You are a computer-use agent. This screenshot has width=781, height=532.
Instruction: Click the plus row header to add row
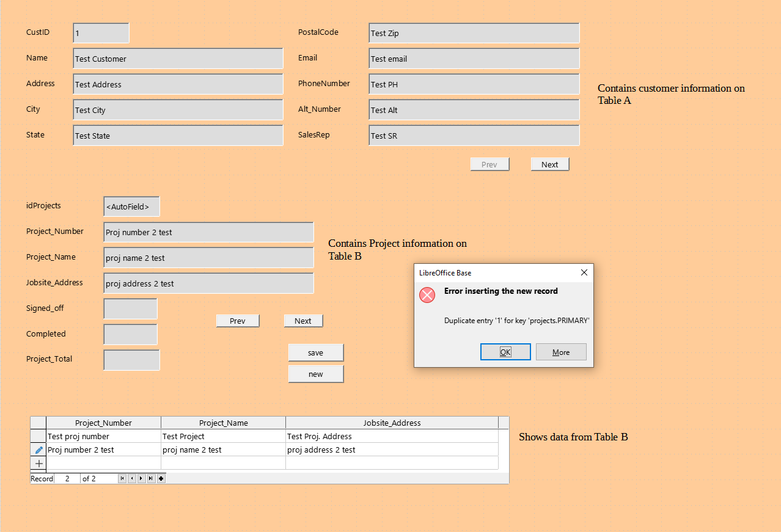pos(38,464)
